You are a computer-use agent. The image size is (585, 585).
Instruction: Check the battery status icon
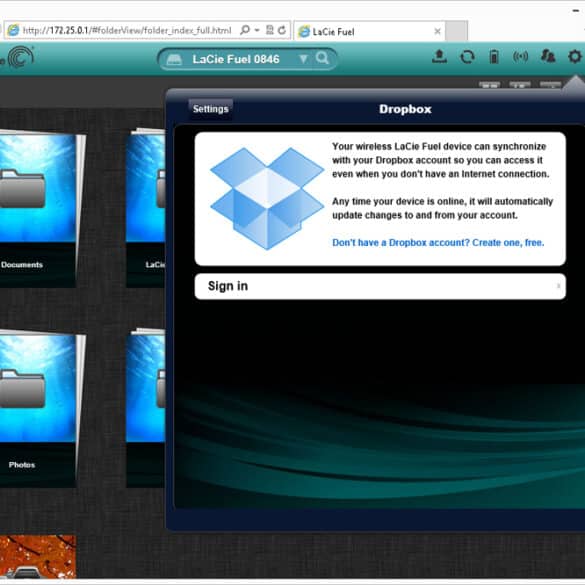coord(494,57)
